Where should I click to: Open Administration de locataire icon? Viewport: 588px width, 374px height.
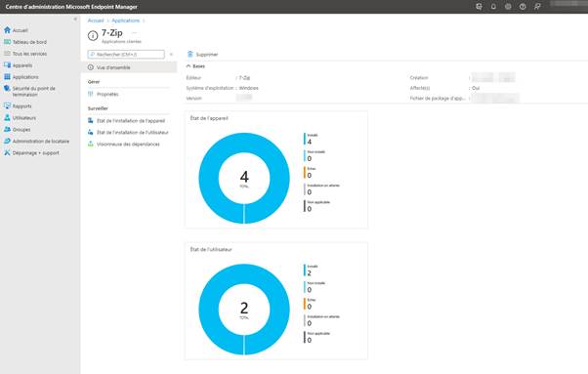click(x=7, y=142)
